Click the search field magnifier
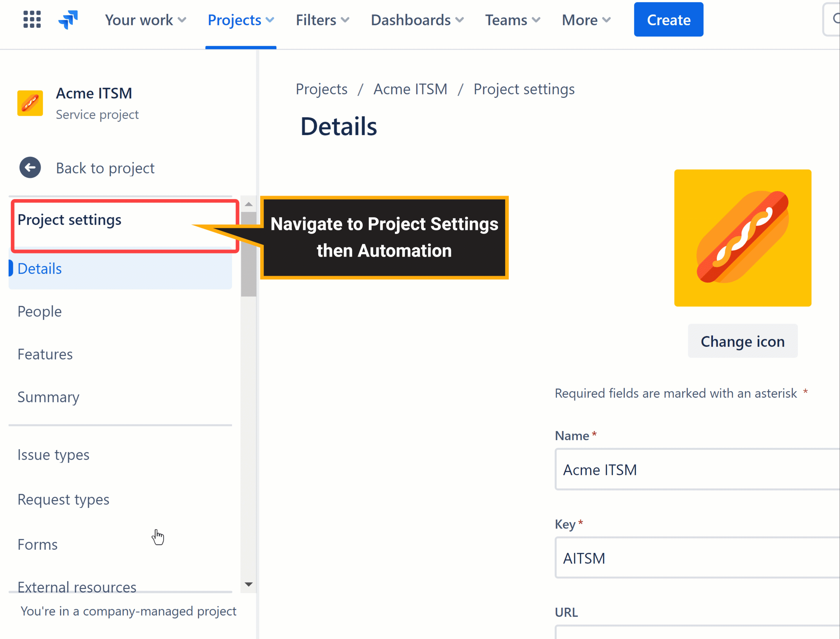This screenshot has width=840, height=639. tap(836, 18)
